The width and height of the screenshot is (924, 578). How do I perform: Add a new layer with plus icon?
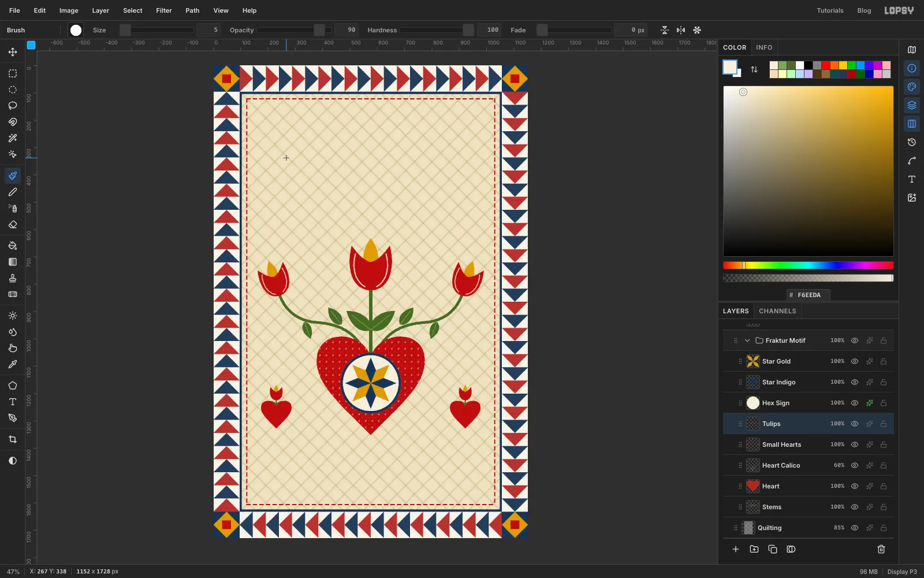pos(736,549)
